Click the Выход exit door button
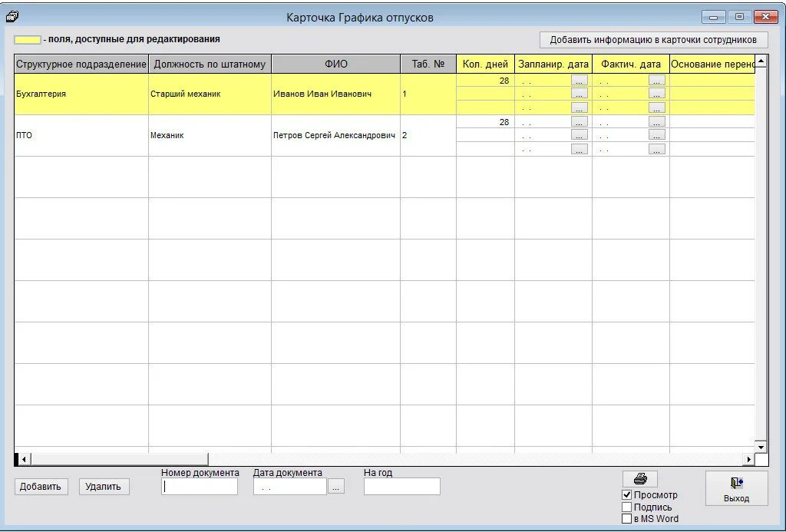The width and height of the screenshot is (786, 532). click(736, 488)
